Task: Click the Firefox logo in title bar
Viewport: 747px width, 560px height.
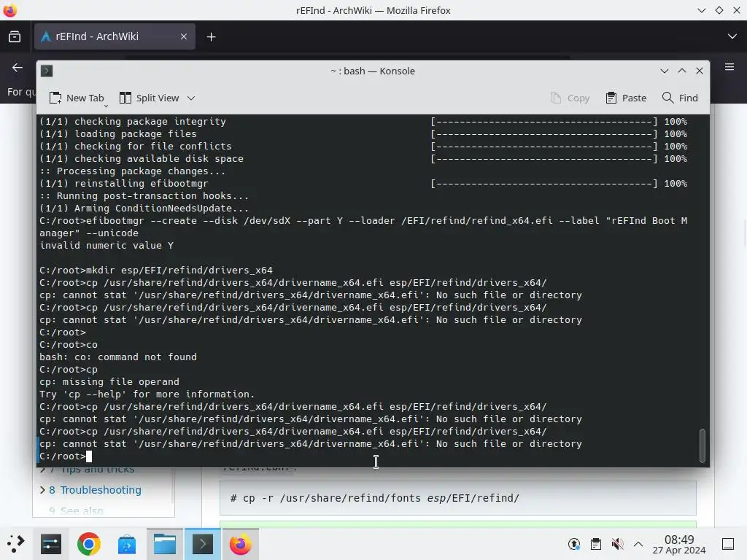Action: pos(10,10)
